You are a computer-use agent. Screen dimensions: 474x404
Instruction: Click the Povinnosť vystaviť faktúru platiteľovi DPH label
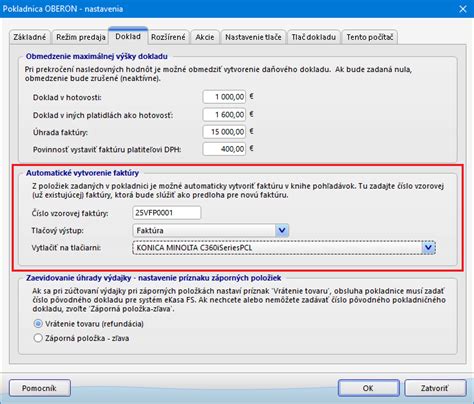pos(107,150)
